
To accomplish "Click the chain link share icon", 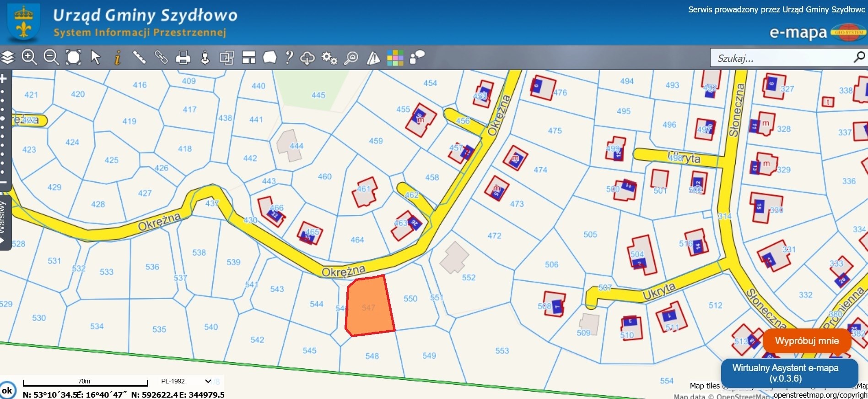I will (x=161, y=57).
